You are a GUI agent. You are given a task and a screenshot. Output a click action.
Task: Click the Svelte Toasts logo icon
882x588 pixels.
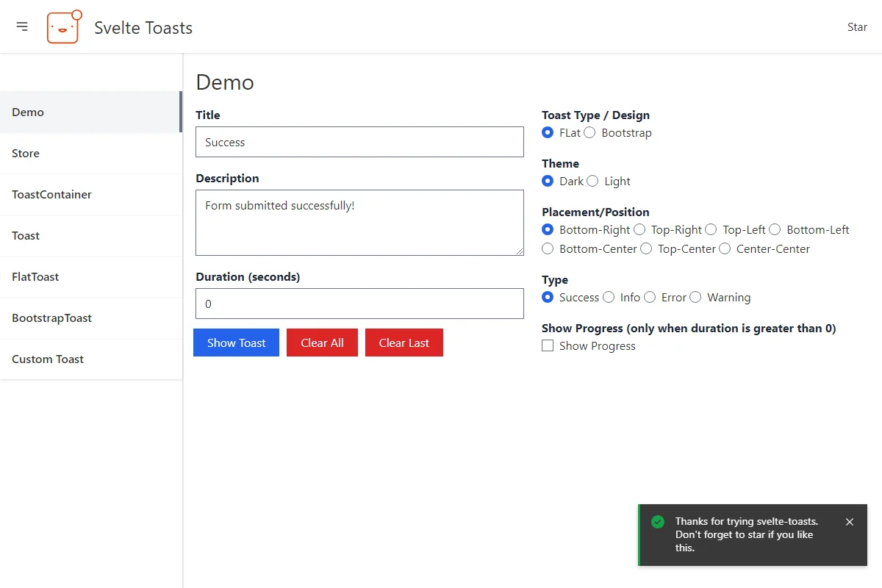coord(64,26)
